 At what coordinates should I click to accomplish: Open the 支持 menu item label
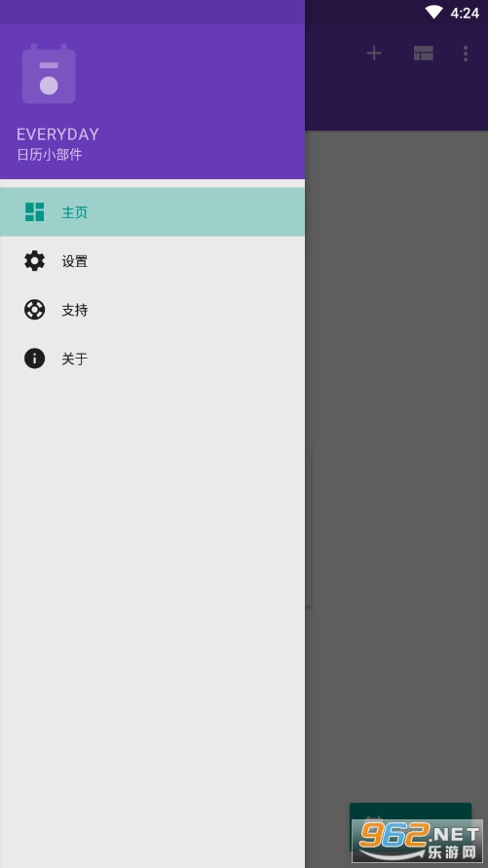(75, 310)
